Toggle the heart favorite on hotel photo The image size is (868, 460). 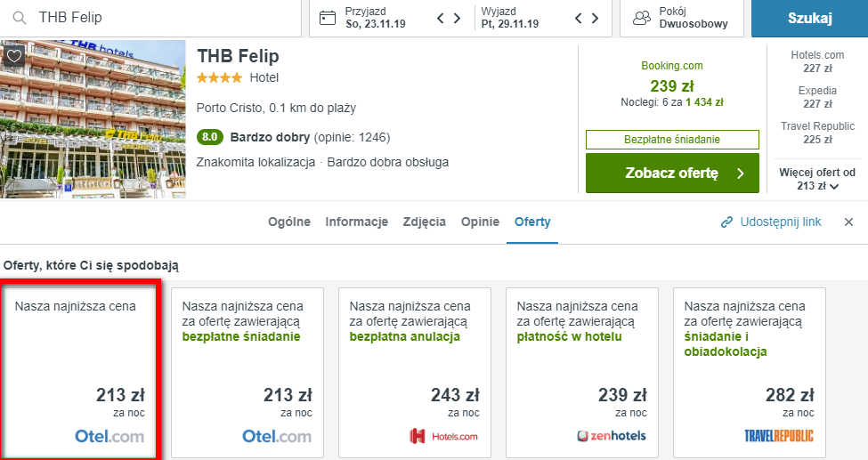[13, 56]
